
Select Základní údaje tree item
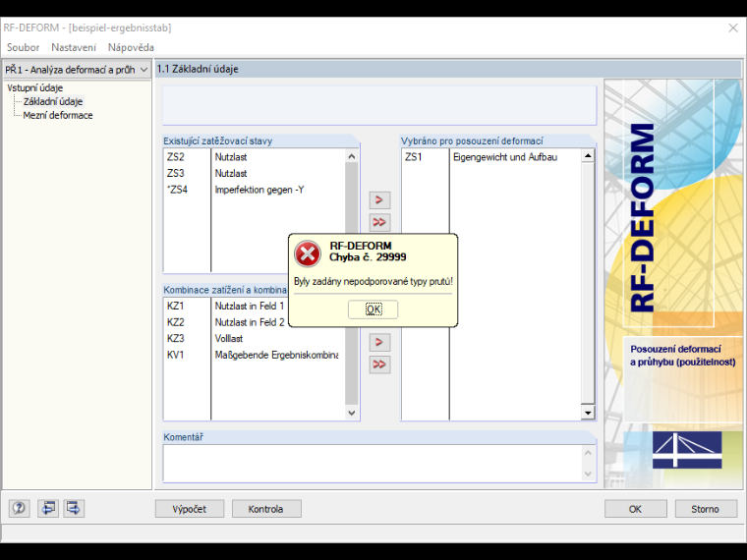(53, 101)
